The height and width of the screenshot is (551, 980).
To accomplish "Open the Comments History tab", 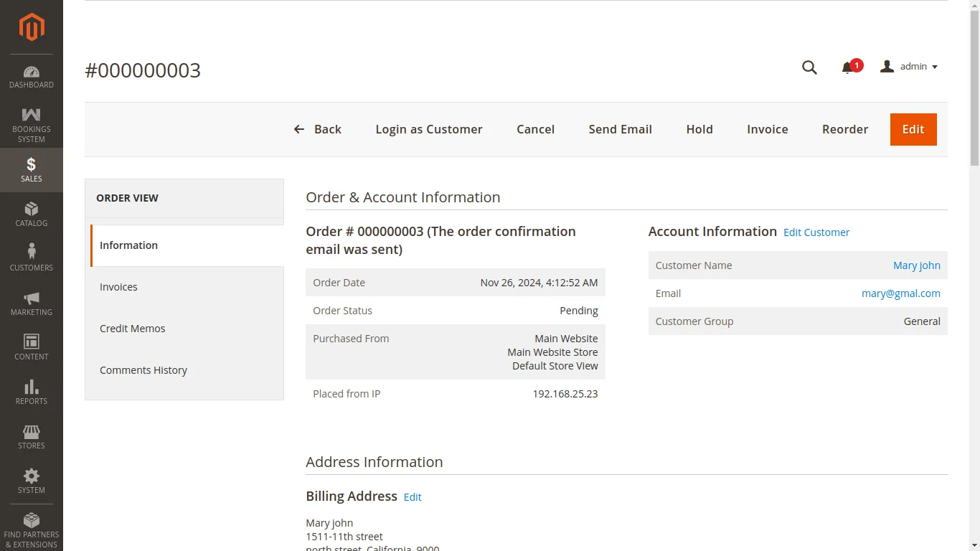I will tap(143, 369).
